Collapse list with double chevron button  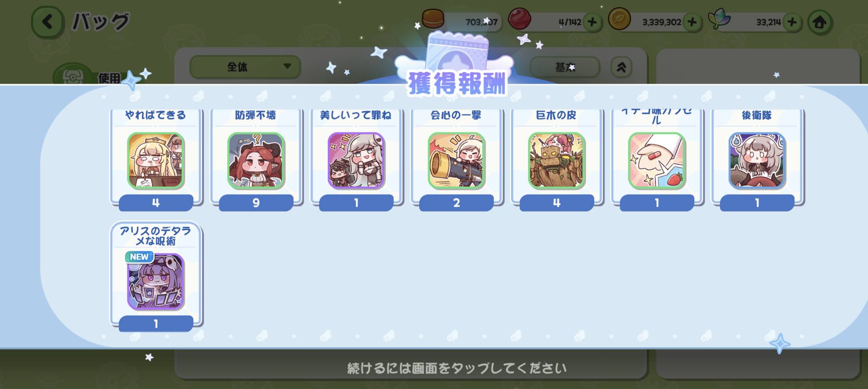point(621,67)
